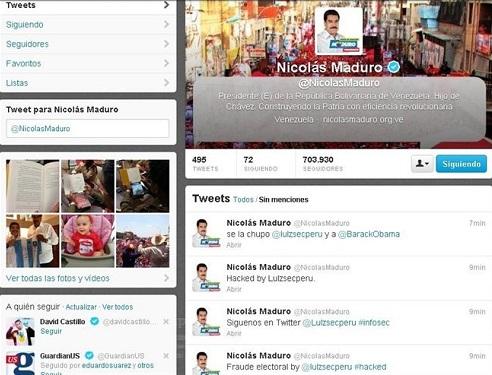Click timestamp of 'Hacked by Lulzsecperu' tweet
Viewport: 492px width, 375px height.
coord(477,267)
